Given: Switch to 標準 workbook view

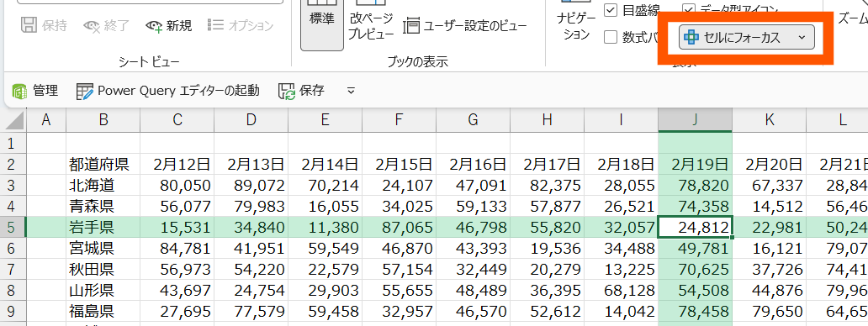Looking at the screenshot, I should [x=322, y=22].
